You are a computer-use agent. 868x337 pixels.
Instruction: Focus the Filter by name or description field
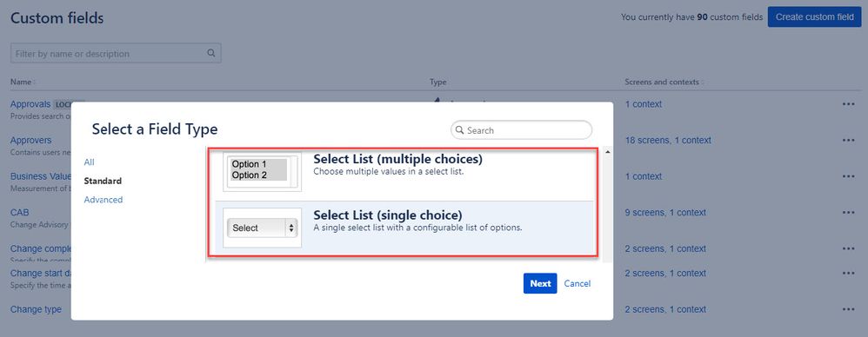point(116,54)
